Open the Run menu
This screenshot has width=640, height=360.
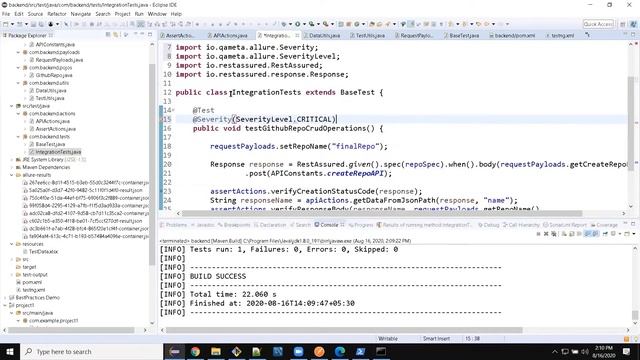click(139, 14)
